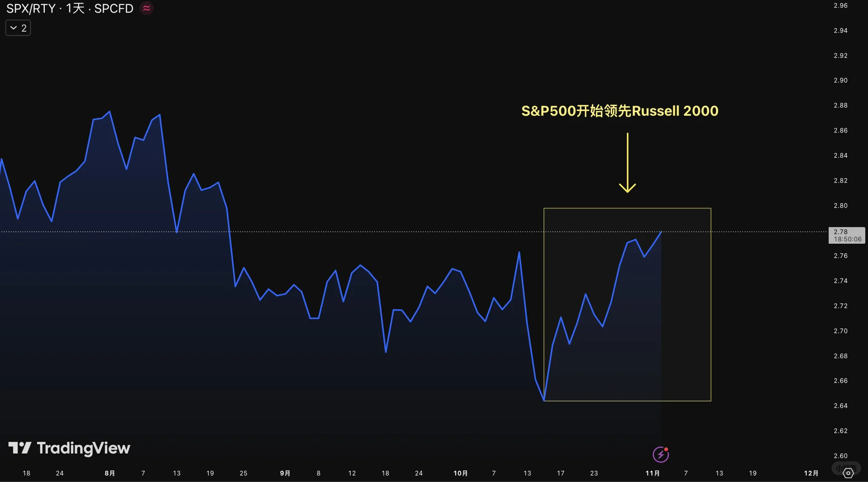Open chart settings hexagon gear icon
Viewport: 868px width, 482px height.
[x=848, y=473]
